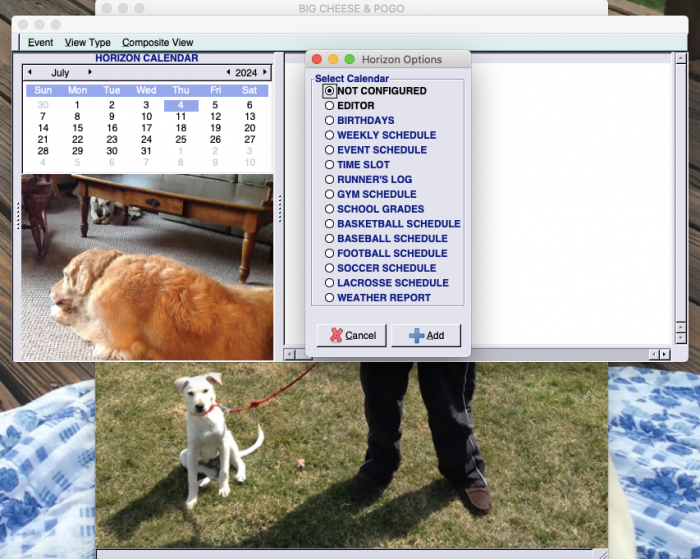Click the red X Cancel icon
The image size is (700, 559).
tap(336, 336)
